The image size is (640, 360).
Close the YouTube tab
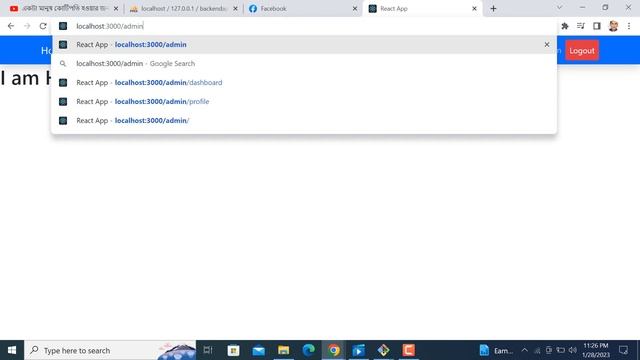(116, 8)
